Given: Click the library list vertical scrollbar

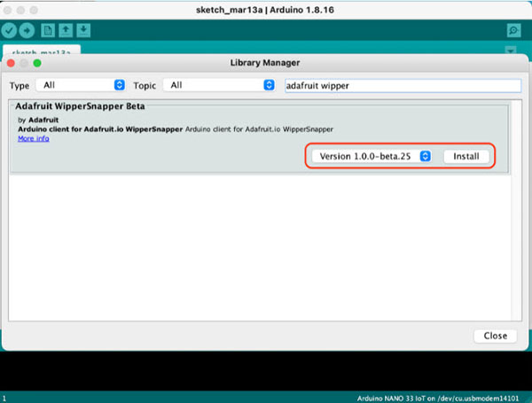Looking at the screenshot, I should pos(516,210).
